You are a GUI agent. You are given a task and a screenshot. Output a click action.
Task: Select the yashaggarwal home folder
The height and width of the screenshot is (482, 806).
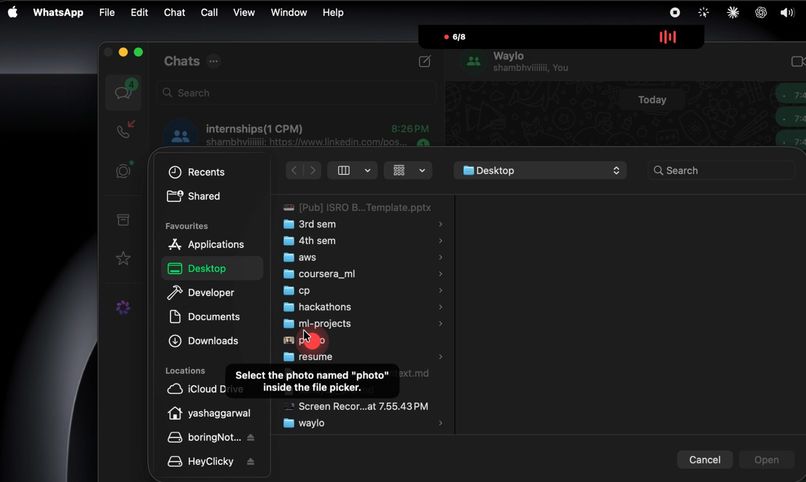[212, 413]
